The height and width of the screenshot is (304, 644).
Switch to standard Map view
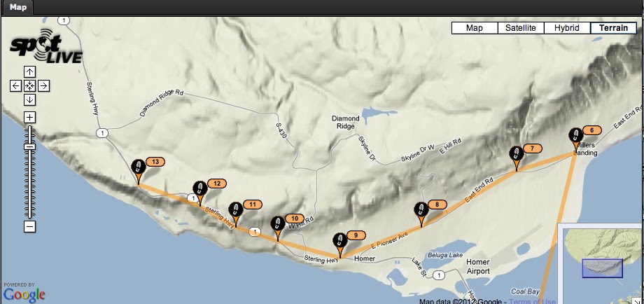pos(475,28)
